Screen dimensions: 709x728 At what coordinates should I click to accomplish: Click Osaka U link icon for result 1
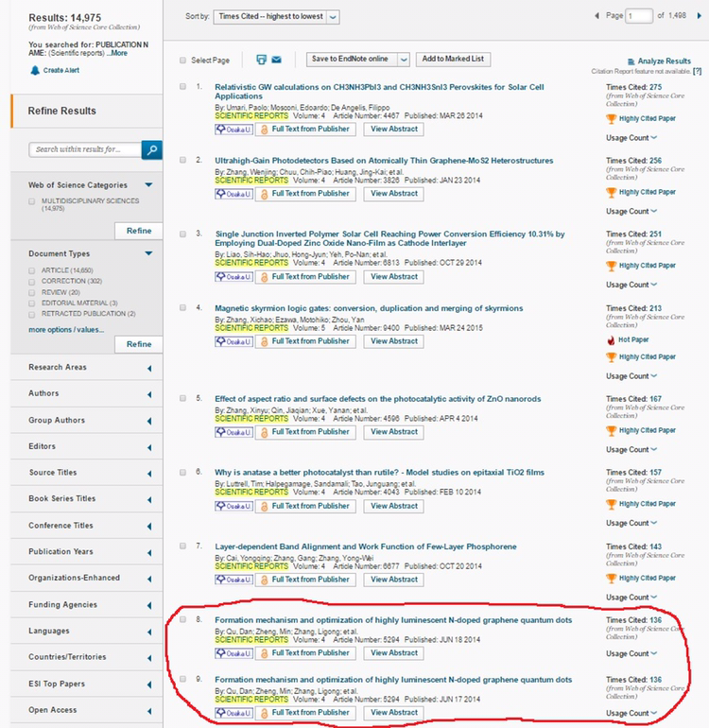pyautogui.click(x=234, y=130)
